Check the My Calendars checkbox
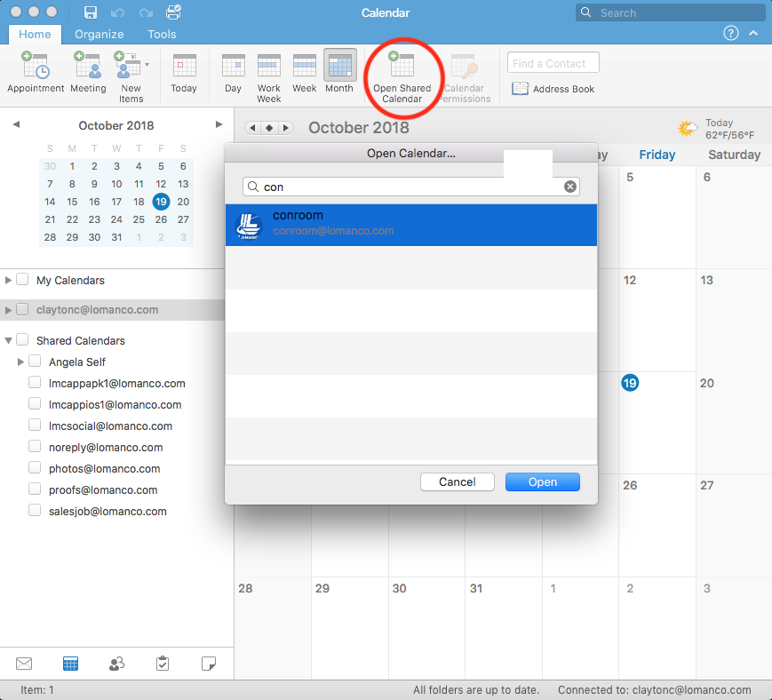 tap(22, 280)
